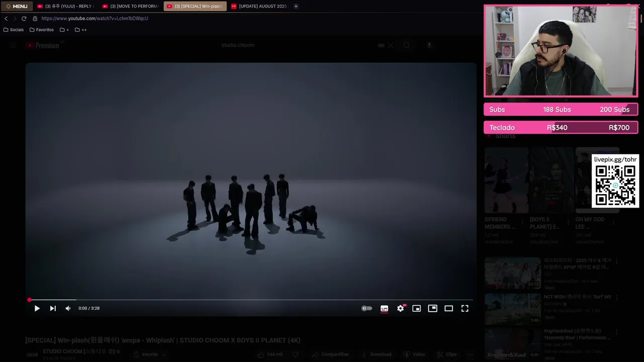The width and height of the screenshot is (644, 362).
Task: Go back in browser history
Action: 6,19
